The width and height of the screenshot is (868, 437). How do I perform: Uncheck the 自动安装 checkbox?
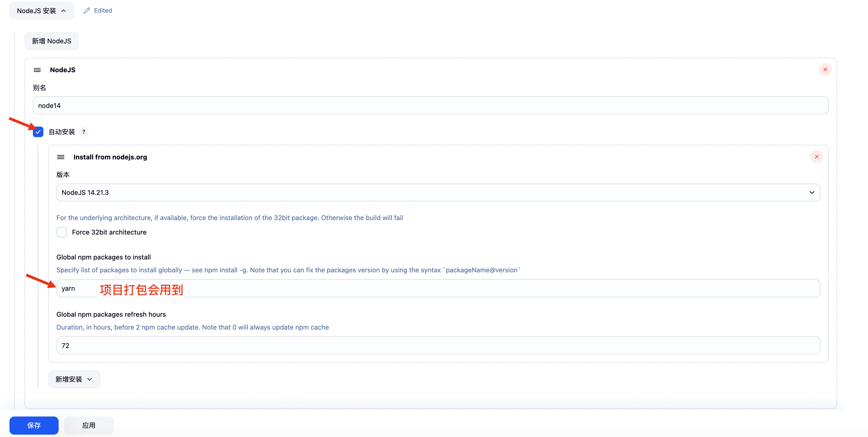pyautogui.click(x=38, y=132)
